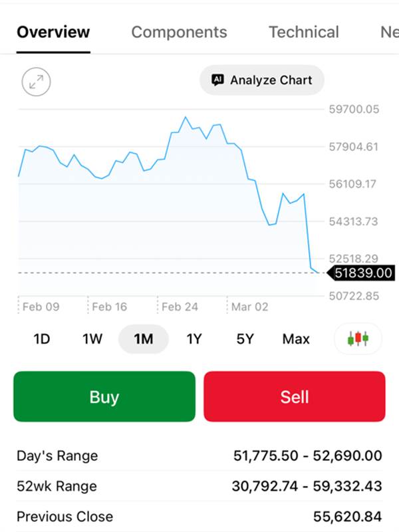Open the Components tab
399x532 pixels.
point(179,32)
